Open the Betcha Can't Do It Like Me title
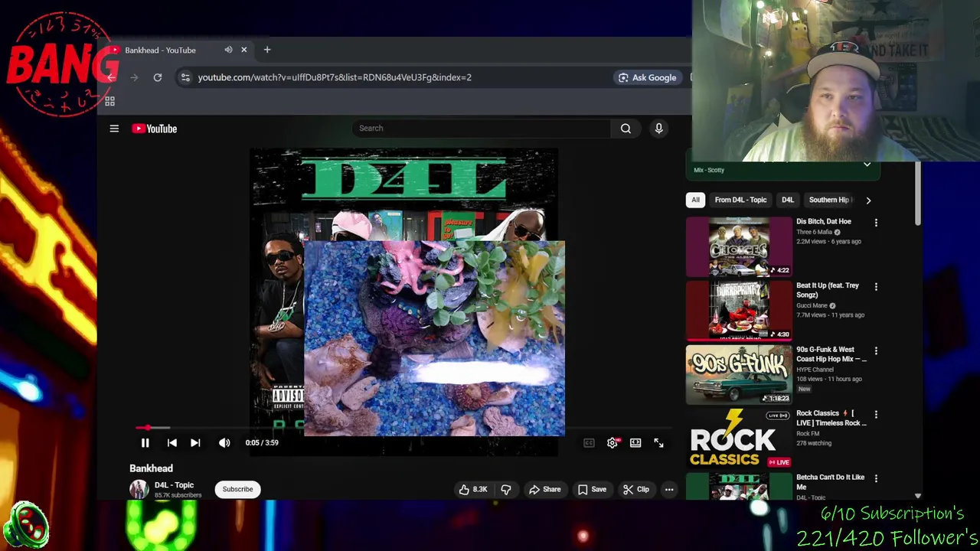Screen dimensions: 980x551 [x=830, y=482]
